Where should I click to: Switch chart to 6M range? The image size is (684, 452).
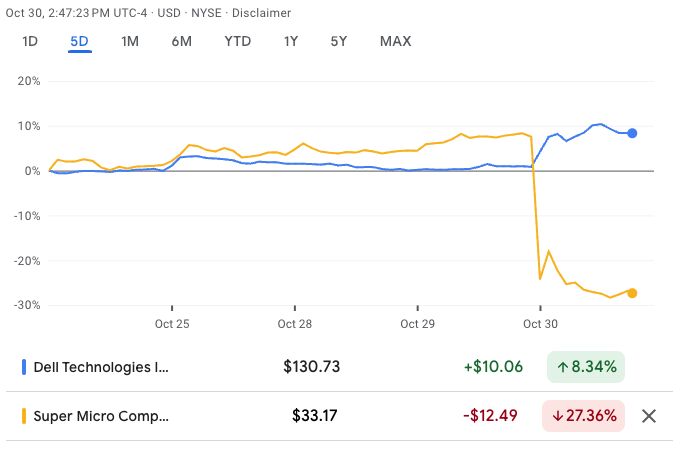click(181, 41)
